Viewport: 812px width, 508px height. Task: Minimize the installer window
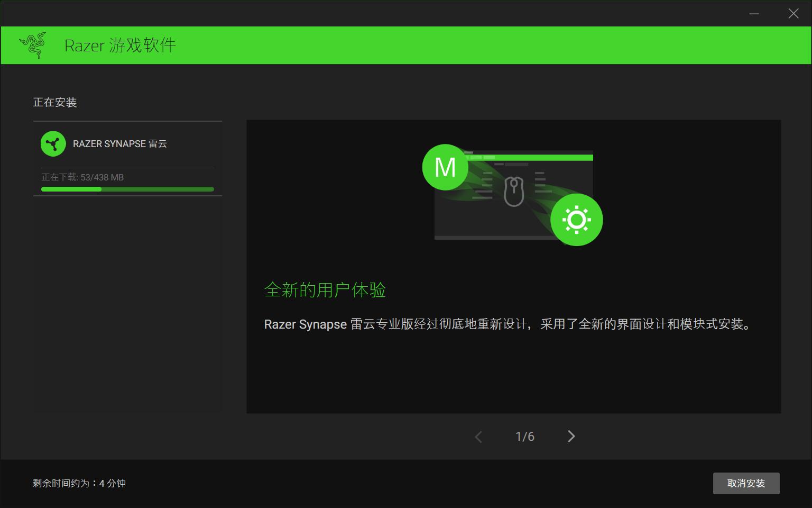click(753, 14)
